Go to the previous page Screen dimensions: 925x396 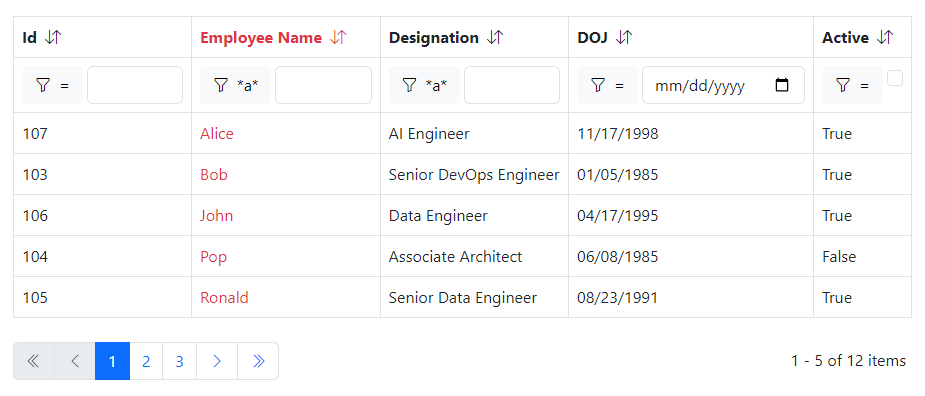75,361
